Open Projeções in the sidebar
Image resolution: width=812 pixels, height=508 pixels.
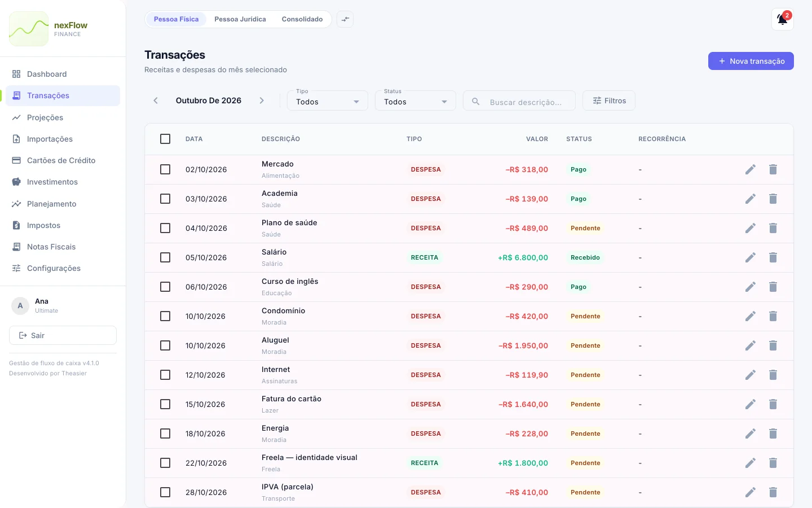click(x=63, y=117)
